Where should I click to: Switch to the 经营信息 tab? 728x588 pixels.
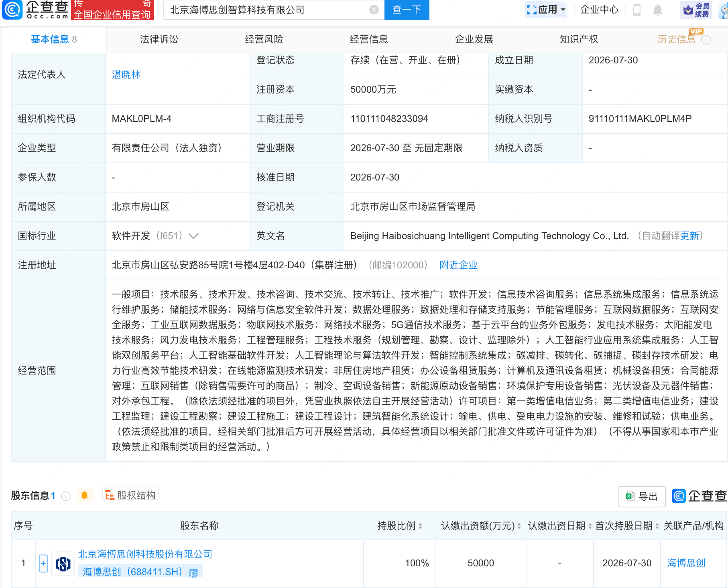369,39
